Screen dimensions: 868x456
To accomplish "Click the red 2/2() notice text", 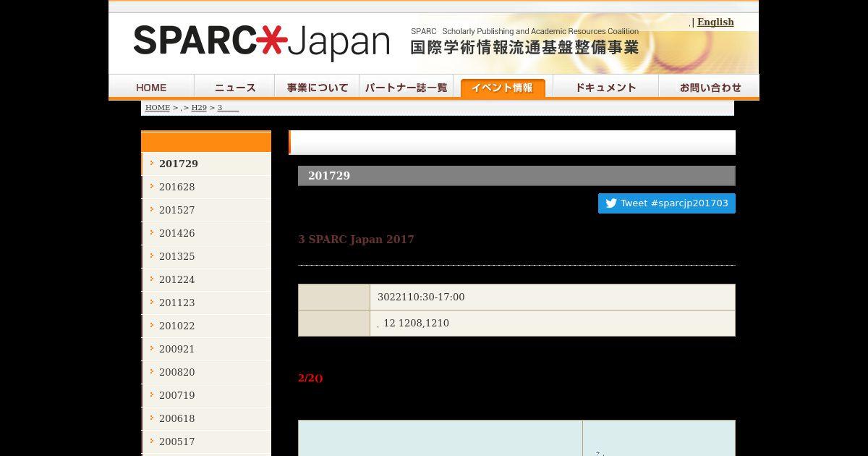I will pyautogui.click(x=310, y=378).
